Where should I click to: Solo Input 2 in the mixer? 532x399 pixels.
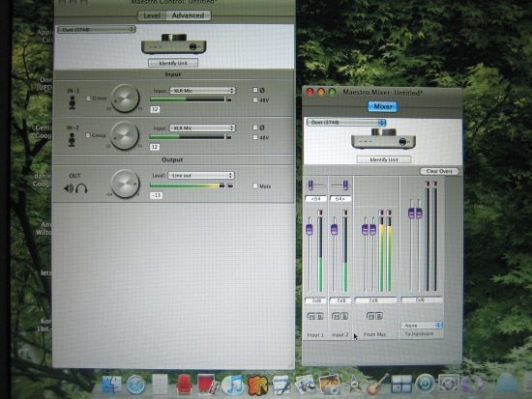click(x=344, y=316)
